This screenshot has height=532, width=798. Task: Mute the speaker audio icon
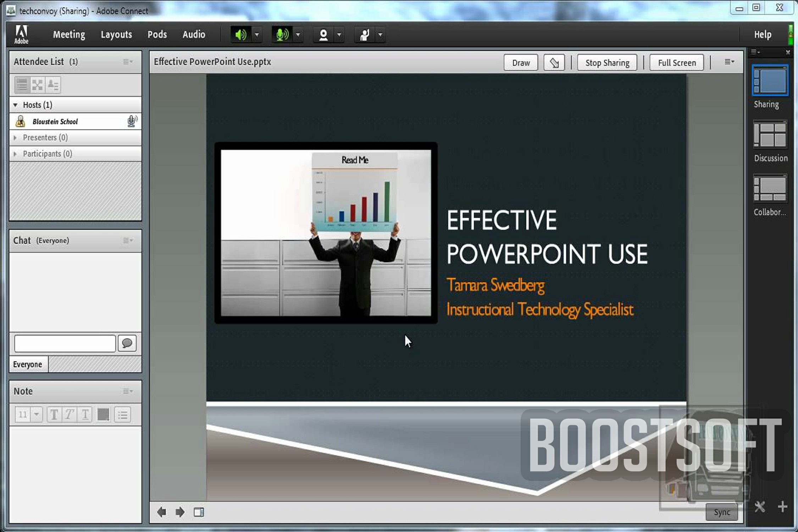241,35
